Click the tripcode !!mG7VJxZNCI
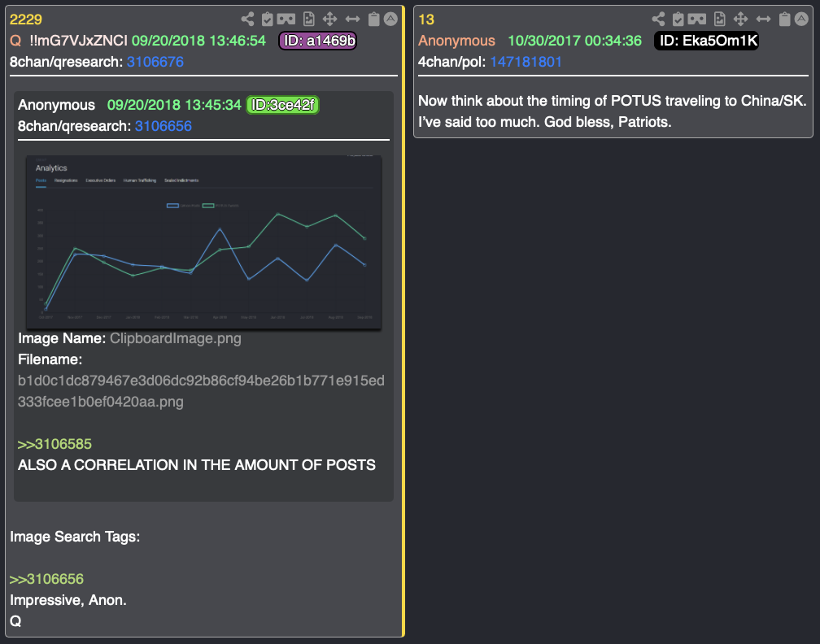This screenshot has width=820, height=644. pyautogui.click(x=78, y=41)
